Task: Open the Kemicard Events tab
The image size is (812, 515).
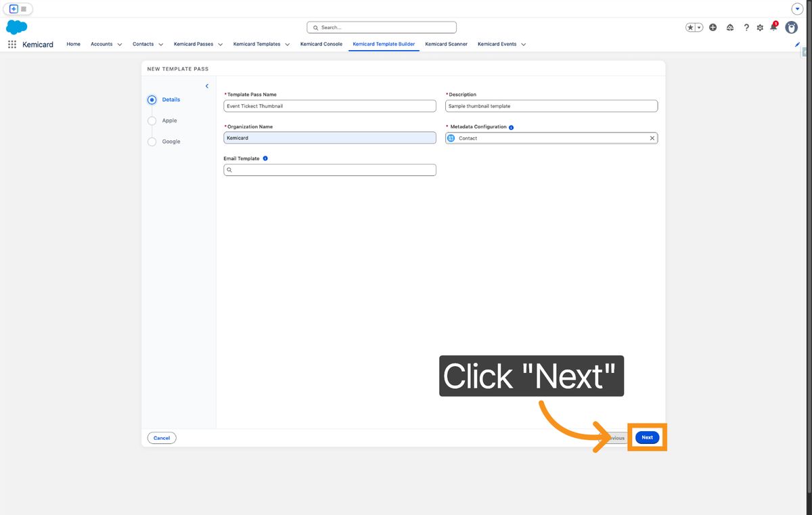Action: 497,44
